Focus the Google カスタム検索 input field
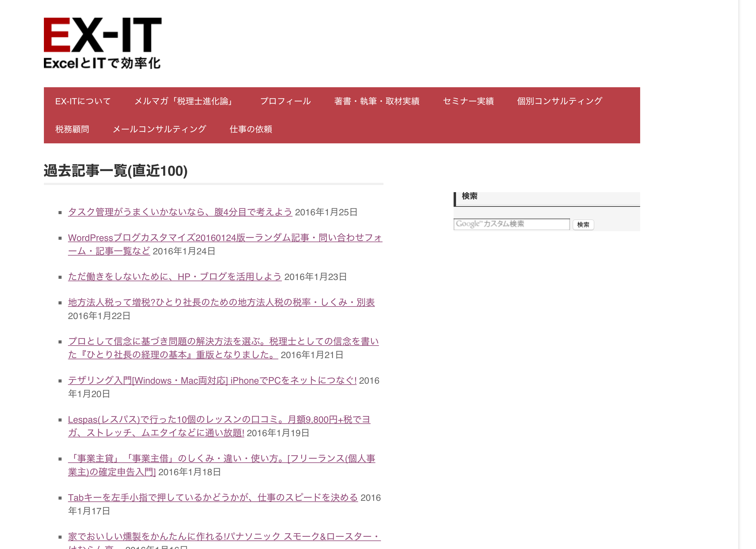This screenshot has height=549, width=756. (512, 224)
